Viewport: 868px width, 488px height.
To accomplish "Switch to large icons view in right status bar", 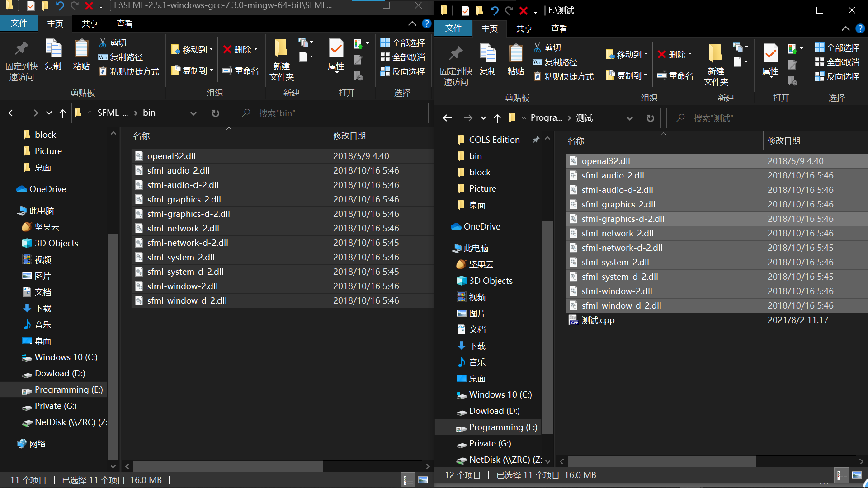I will [x=857, y=475].
